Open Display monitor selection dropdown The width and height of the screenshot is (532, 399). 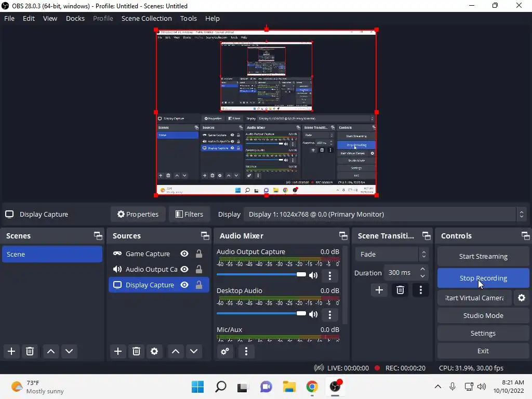(x=384, y=214)
